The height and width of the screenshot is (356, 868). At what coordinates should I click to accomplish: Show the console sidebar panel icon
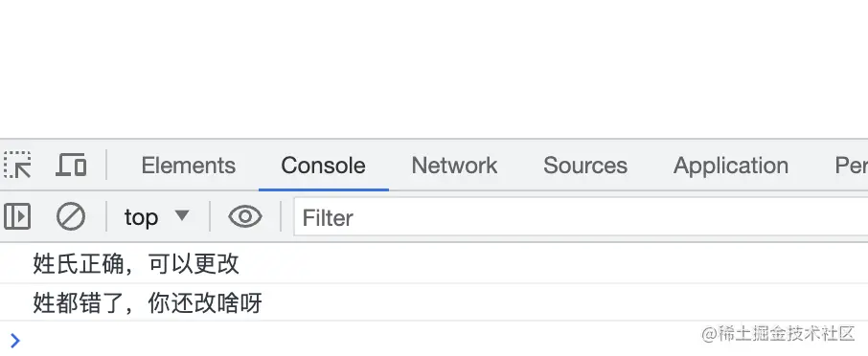point(17,216)
